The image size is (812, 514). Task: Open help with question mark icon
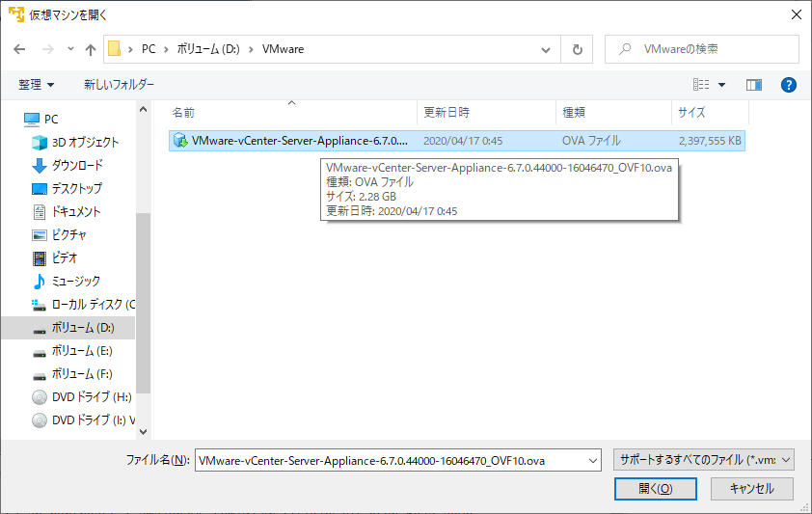788,84
